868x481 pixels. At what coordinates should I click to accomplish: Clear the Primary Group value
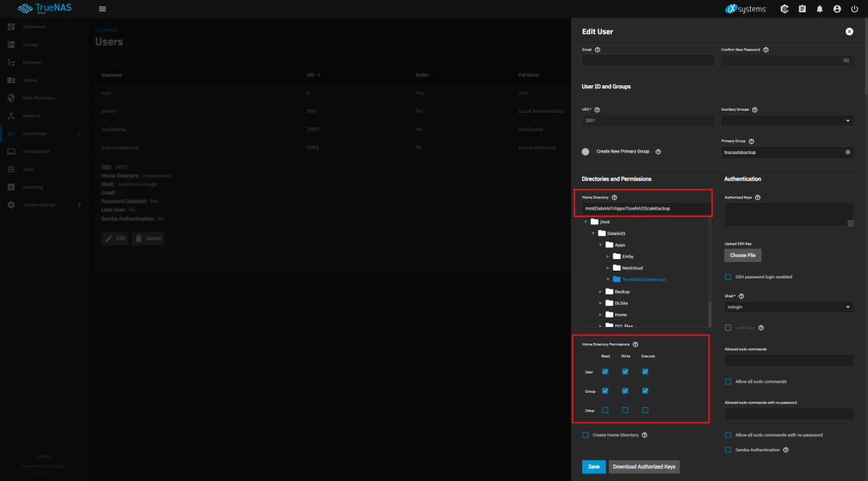(x=847, y=152)
